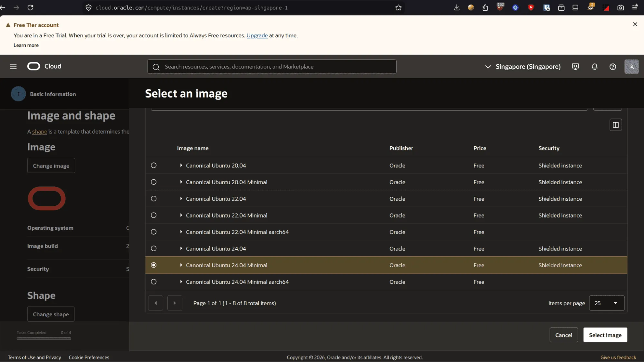Click the Security column header

click(x=549, y=148)
